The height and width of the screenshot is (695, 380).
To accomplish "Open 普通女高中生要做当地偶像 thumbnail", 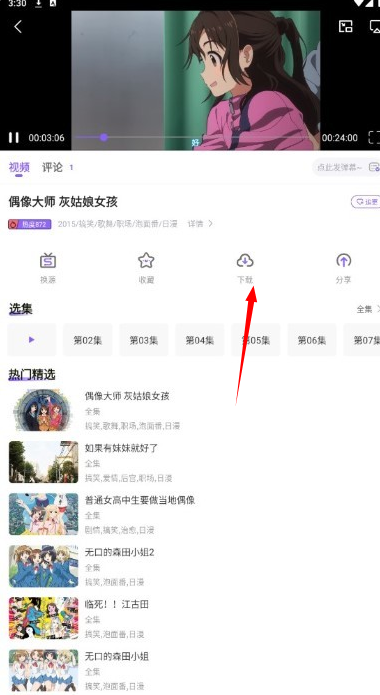I will [x=43, y=514].
